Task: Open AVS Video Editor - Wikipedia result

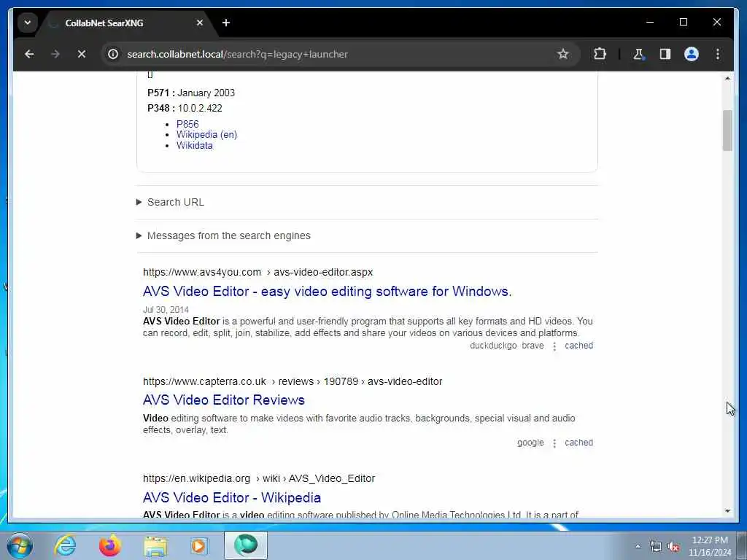Action: click(231, 497)
